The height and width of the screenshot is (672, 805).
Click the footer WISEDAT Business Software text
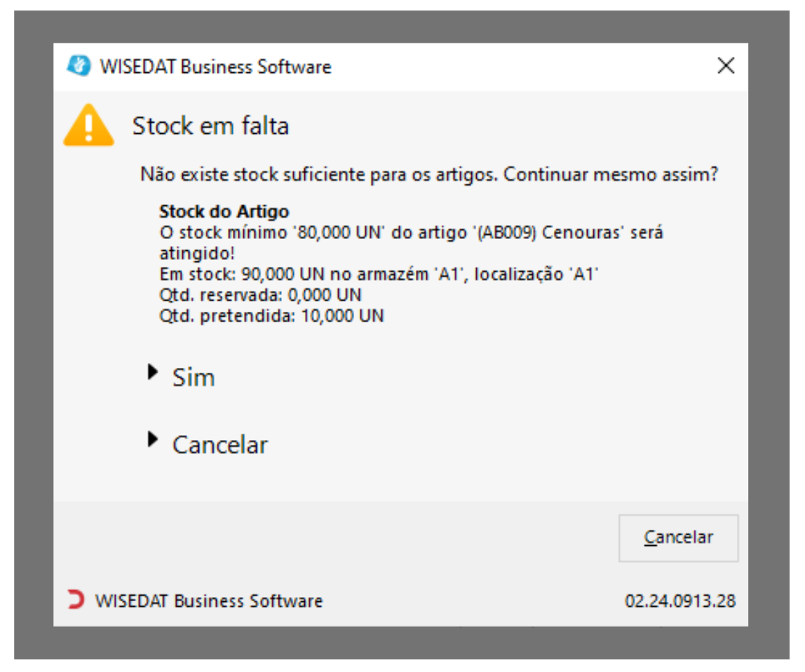(208, 601)
